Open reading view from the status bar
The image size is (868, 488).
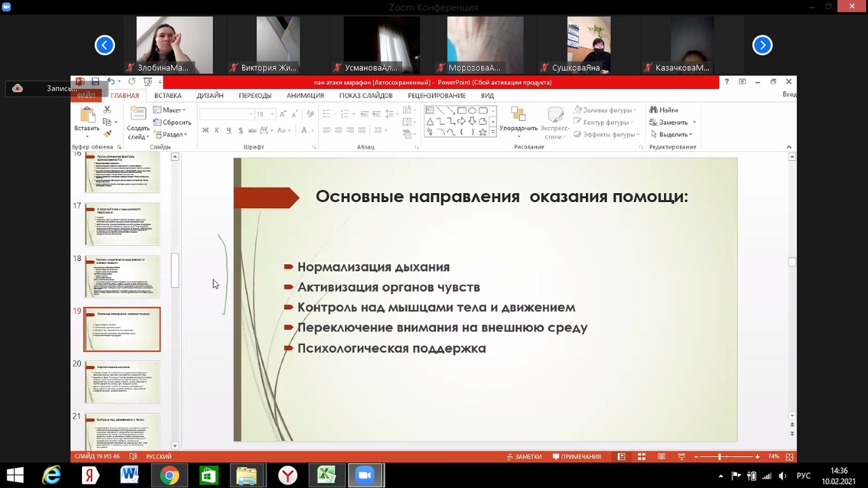coord(662,457)
